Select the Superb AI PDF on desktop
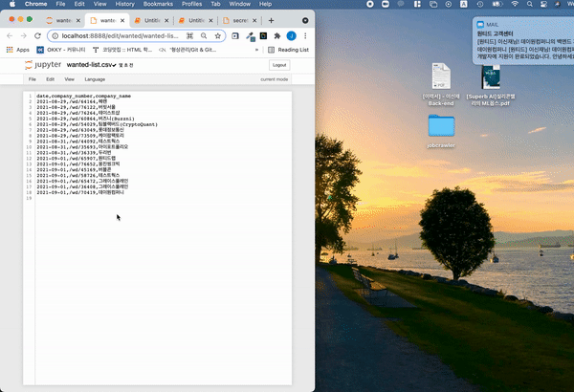This screenshot has height=392, width=574. pyautogui.click(x=491, y=85)
